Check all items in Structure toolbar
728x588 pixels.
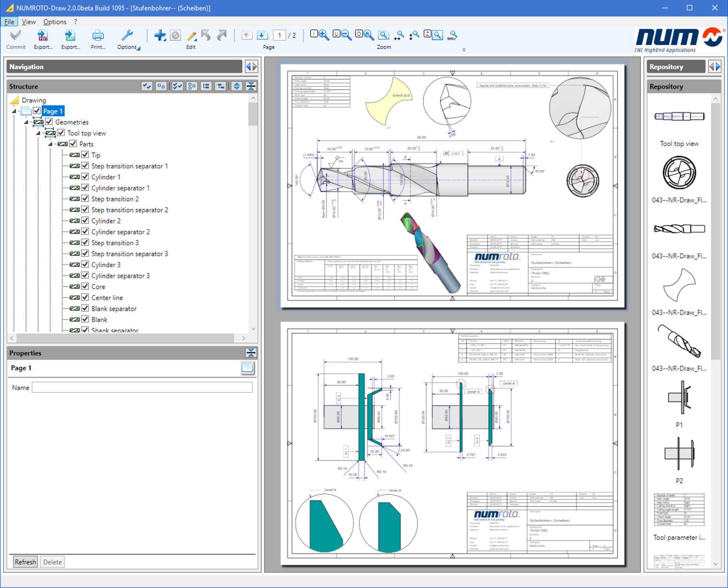click(x=147, y=86)
